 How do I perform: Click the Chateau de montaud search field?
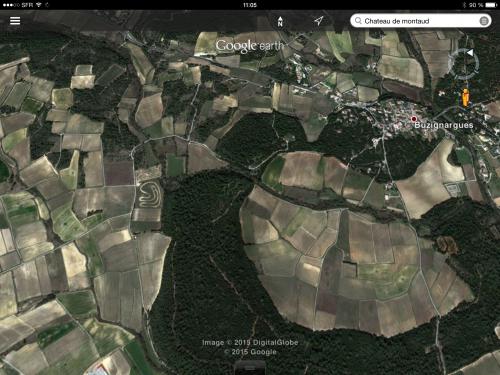tap(421, 21)
